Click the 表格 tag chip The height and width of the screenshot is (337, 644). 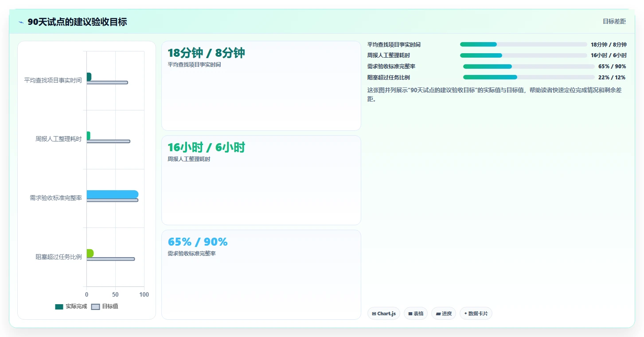click(416, 313)
